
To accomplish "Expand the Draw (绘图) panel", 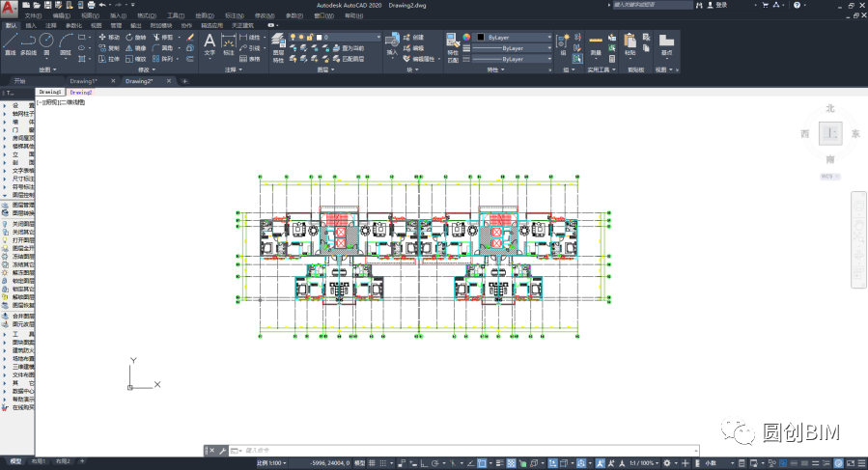I will [x=47, y=69].
